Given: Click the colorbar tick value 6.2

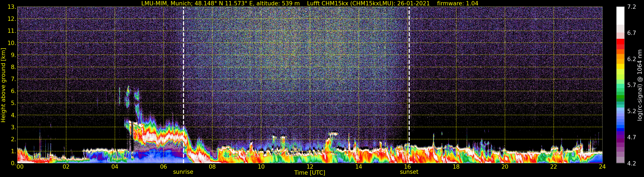Looking at the screenshot, I should (632, 59).
